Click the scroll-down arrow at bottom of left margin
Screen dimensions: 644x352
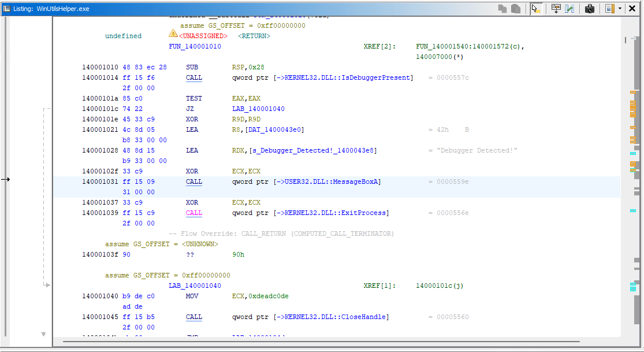tap(43, 334)
